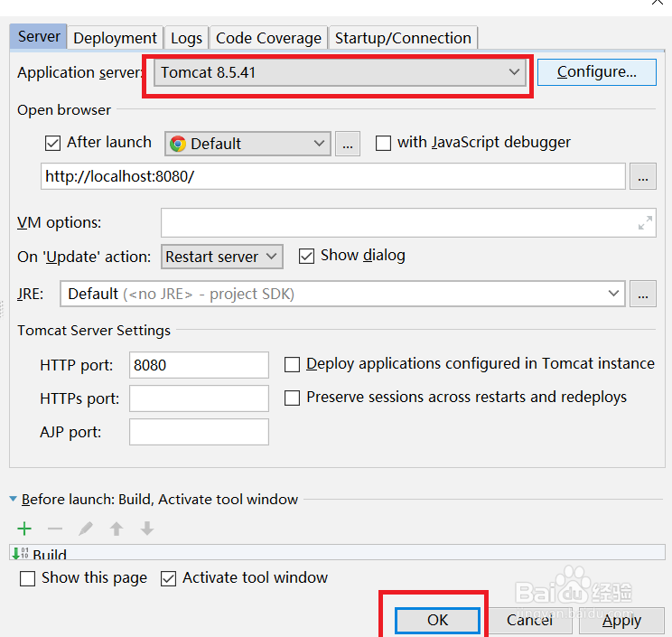672x637 pixels.
Task: Click the browse button next to browser dropdown
Action: point(348,144)
